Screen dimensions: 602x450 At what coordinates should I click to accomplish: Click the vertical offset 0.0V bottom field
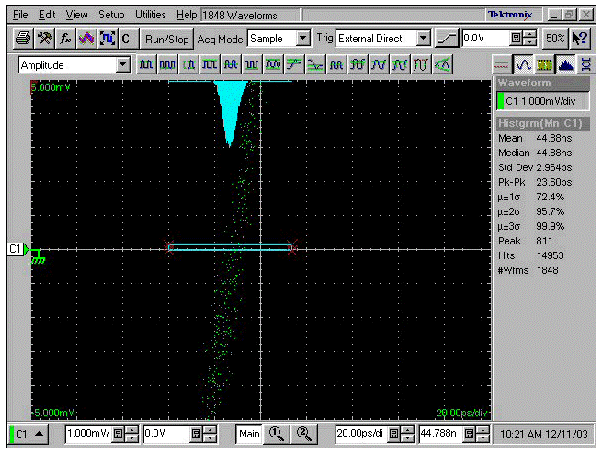click(x=166, y=433)
